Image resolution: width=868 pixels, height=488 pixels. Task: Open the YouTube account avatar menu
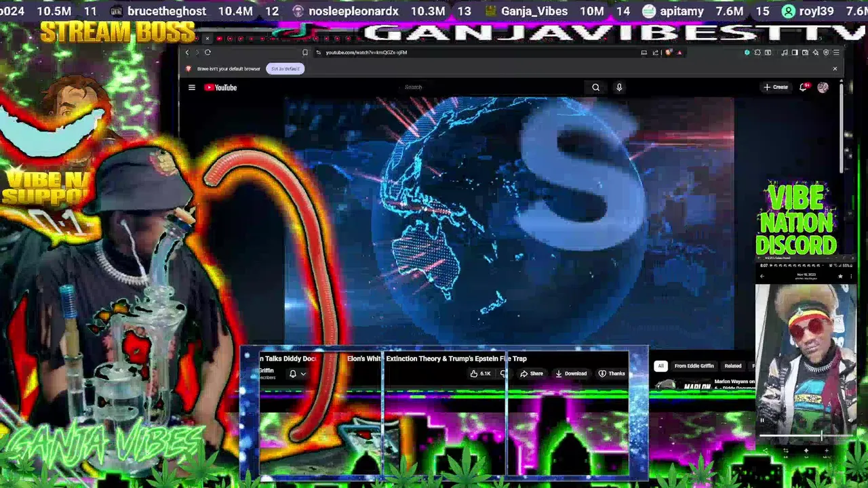(x=823, y=87)
